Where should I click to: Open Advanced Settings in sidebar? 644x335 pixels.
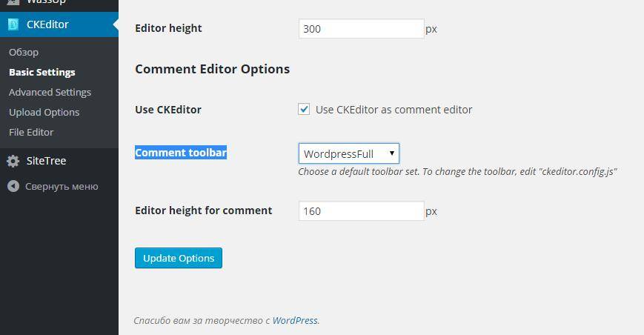[x=50, y=92]
